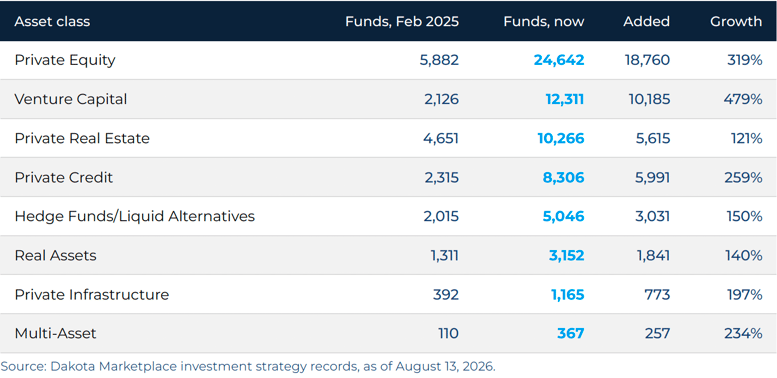
Task: Select the added value 3,031
Action: 653,216
